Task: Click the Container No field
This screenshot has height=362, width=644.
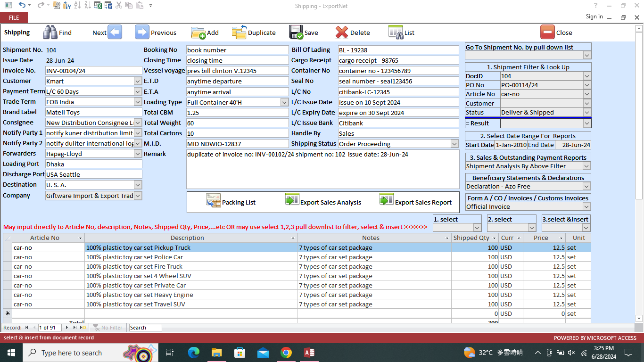Action: coord(398,71)
